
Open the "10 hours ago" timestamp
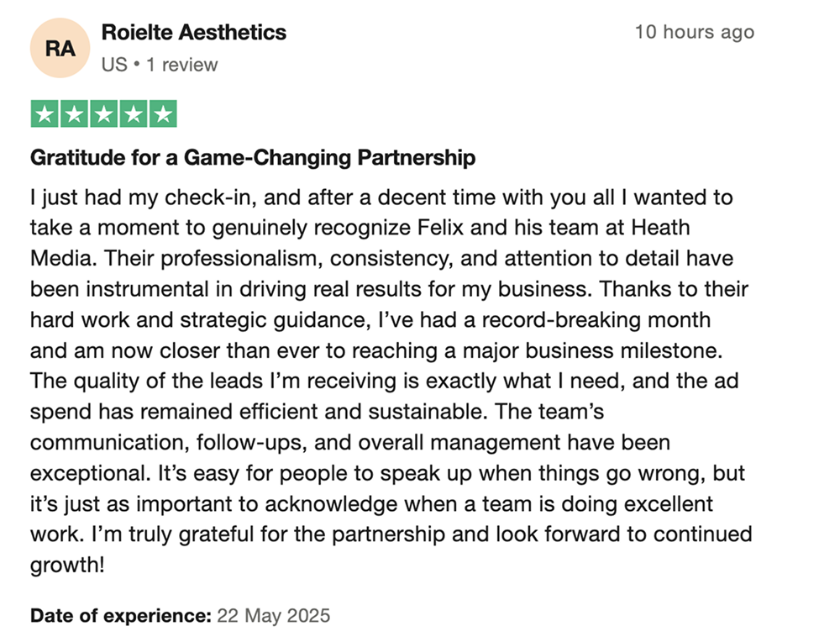tap(695, 32)
